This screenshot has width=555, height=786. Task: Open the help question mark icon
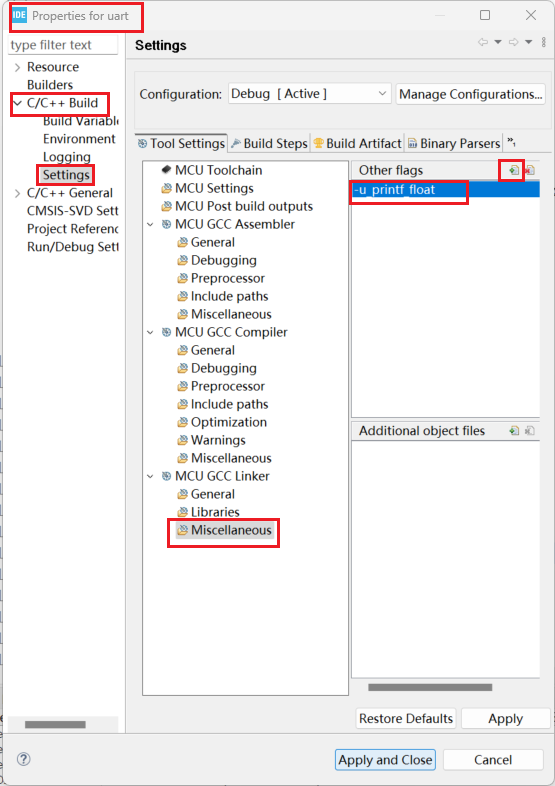pos(24,759)
